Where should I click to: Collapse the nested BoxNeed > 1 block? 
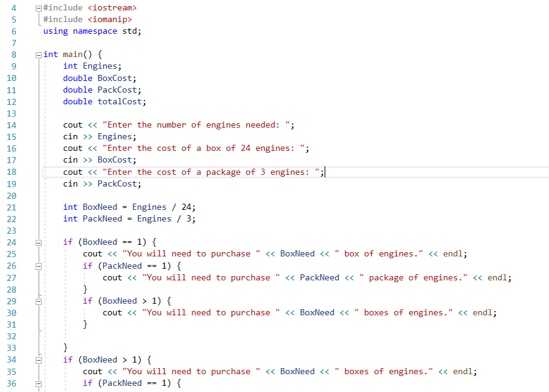click(38, 301)
